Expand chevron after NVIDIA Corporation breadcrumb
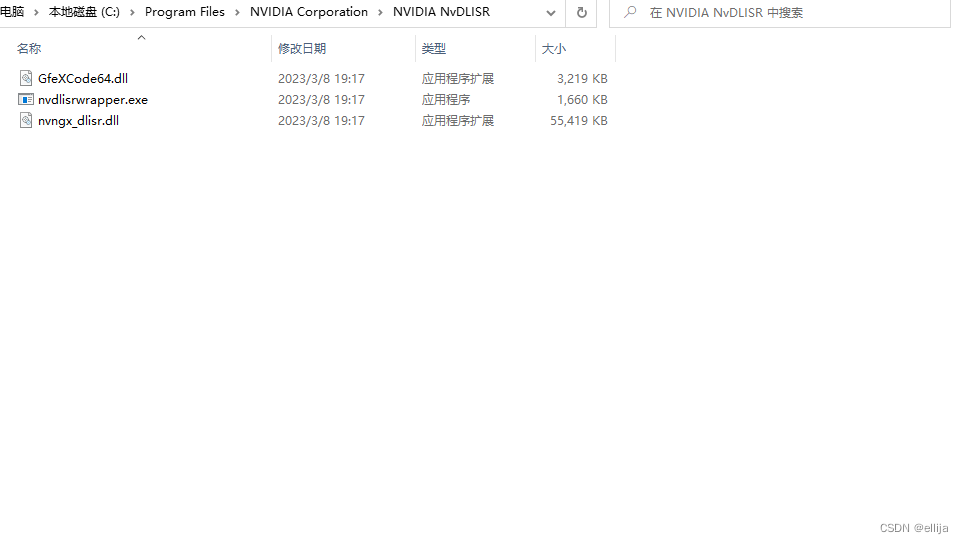 380,12
